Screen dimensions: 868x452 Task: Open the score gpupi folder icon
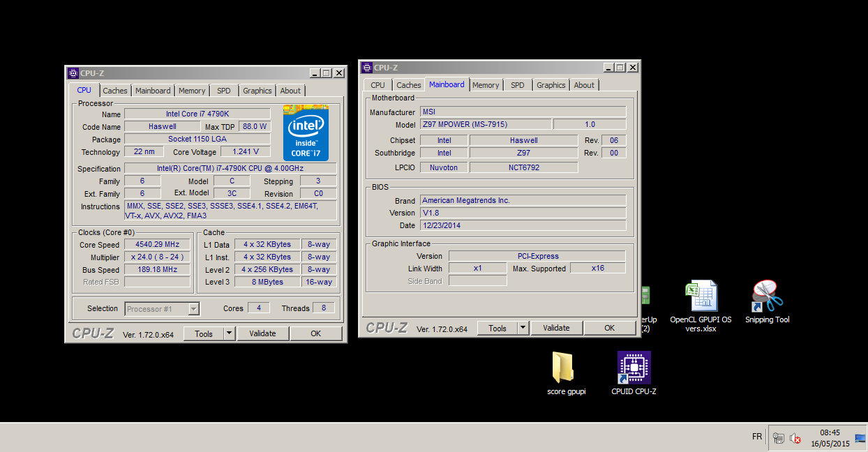click(x=566, y=373)
